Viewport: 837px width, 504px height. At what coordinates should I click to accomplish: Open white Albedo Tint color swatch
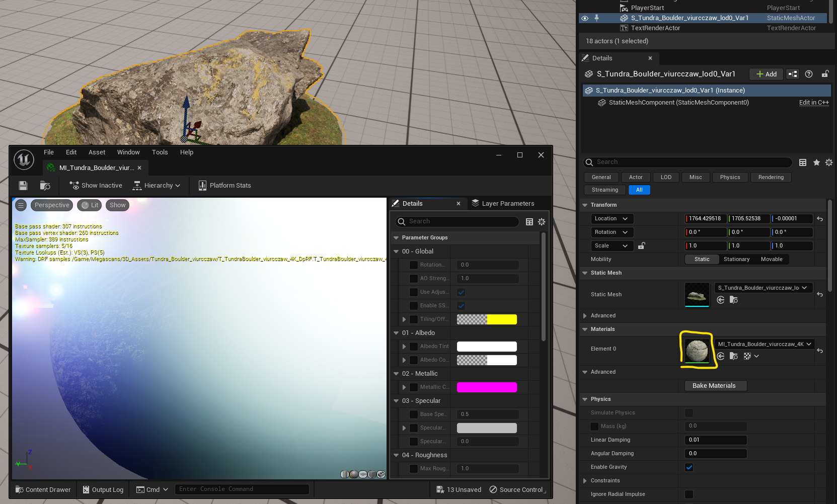click(487, 347)
